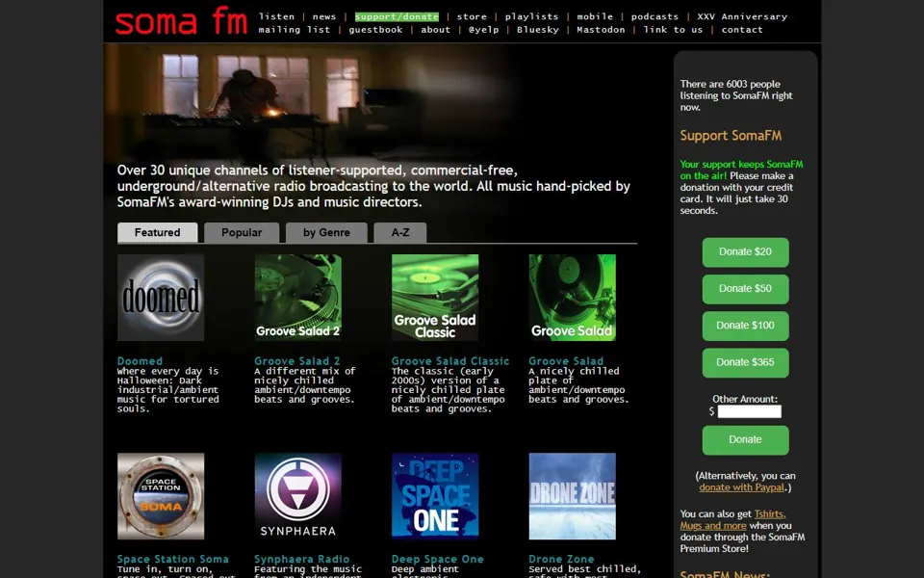Open the guestbook link
924x578 pixels.
[375, 30]
